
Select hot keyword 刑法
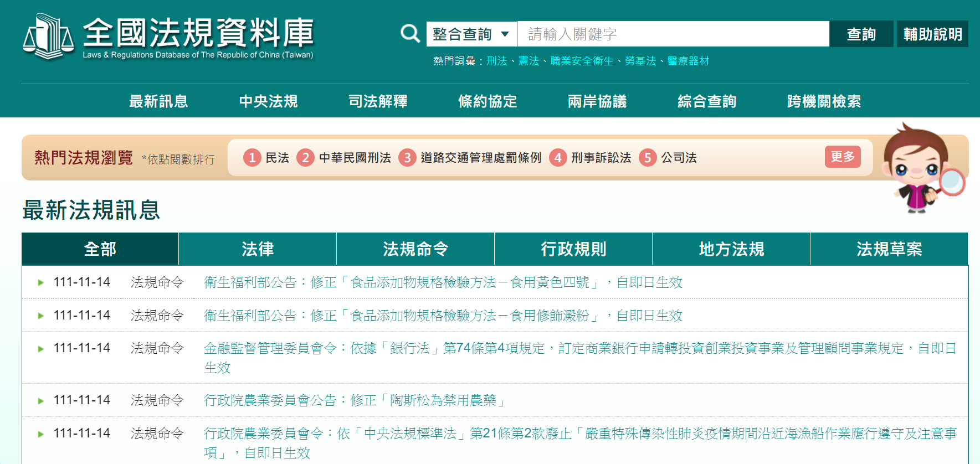pos(497,61)
